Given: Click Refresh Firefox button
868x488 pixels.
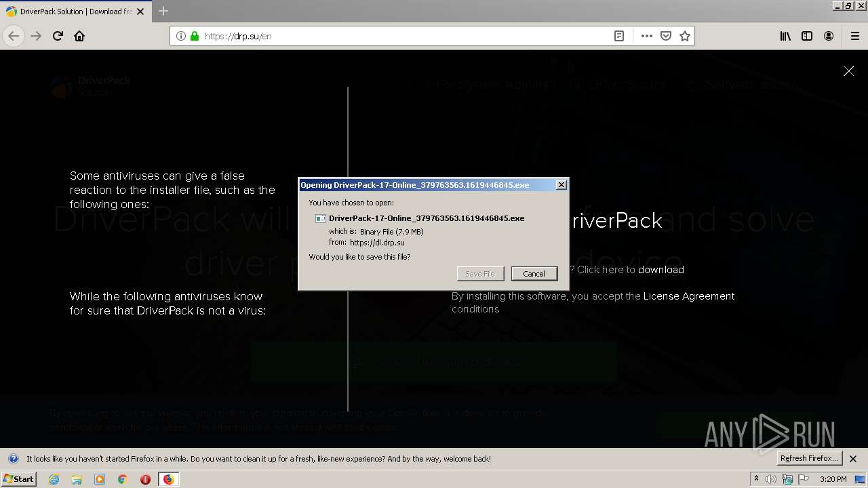Looking at the screenshot, I should (x=809, y=459).
